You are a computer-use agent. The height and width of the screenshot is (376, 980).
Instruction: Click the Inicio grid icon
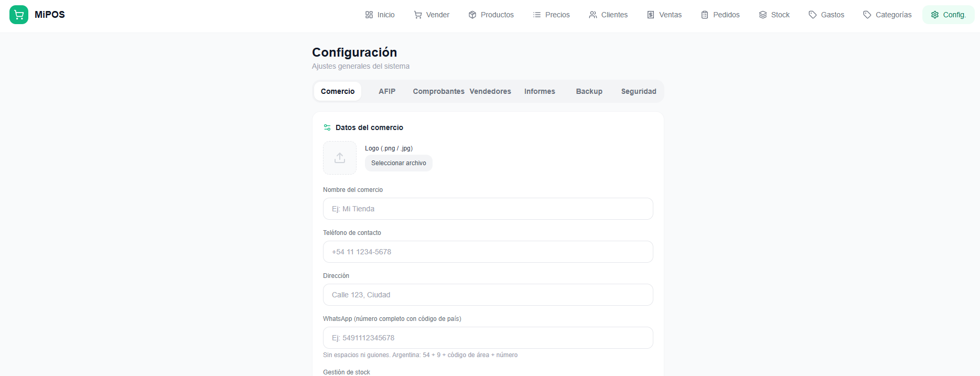369,15
